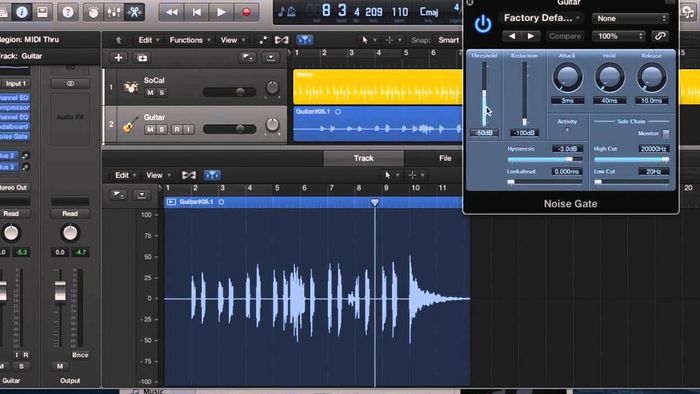Click the red Record button
The image size is (700, 394).
(x=246, y=12)
